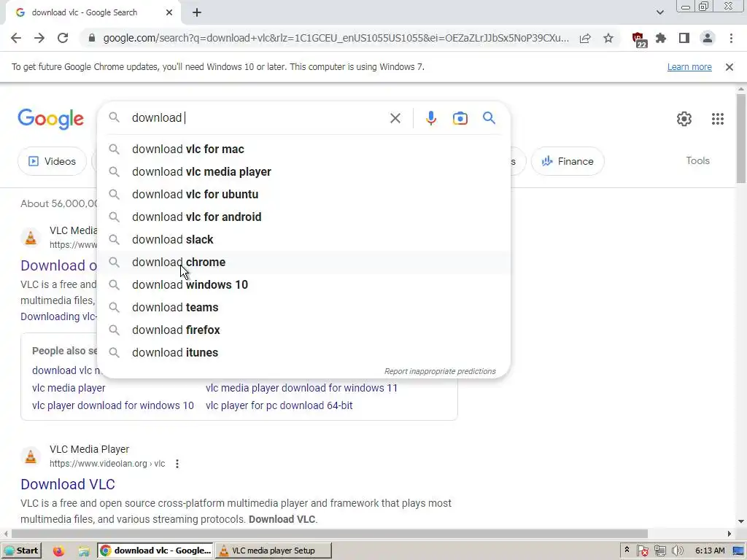Start voice search with microphone icon
This screenshot has height=560, width=747.
click(x=430, y=118)
